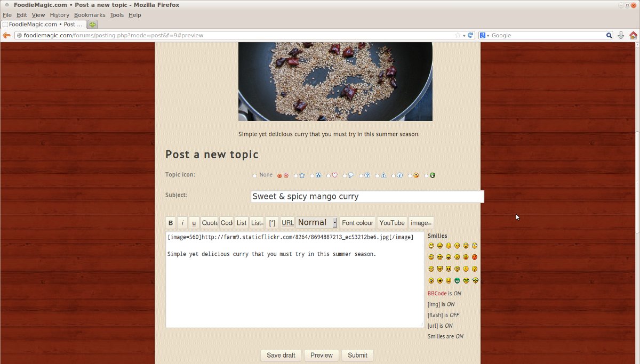The image size is (640, 364).
Task: Click the Quote BBCode button
Action: (x=210, y=223)
